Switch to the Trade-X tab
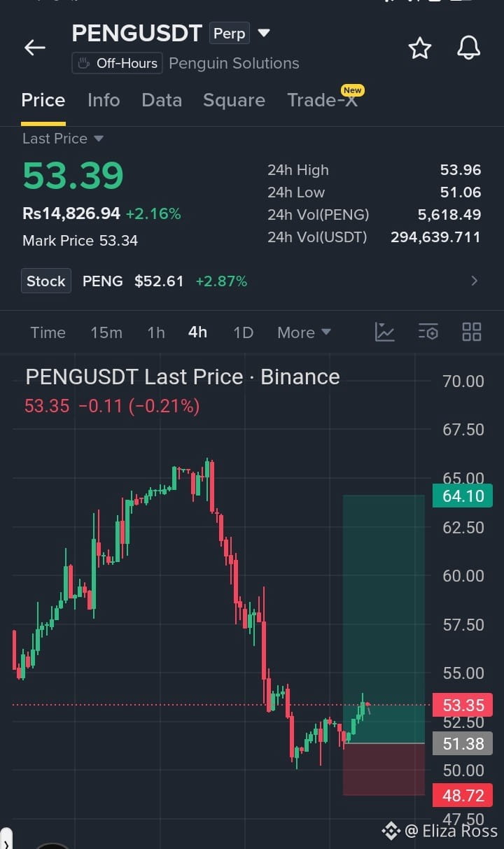This screenshot has width=504, height=849. point(323,100)
